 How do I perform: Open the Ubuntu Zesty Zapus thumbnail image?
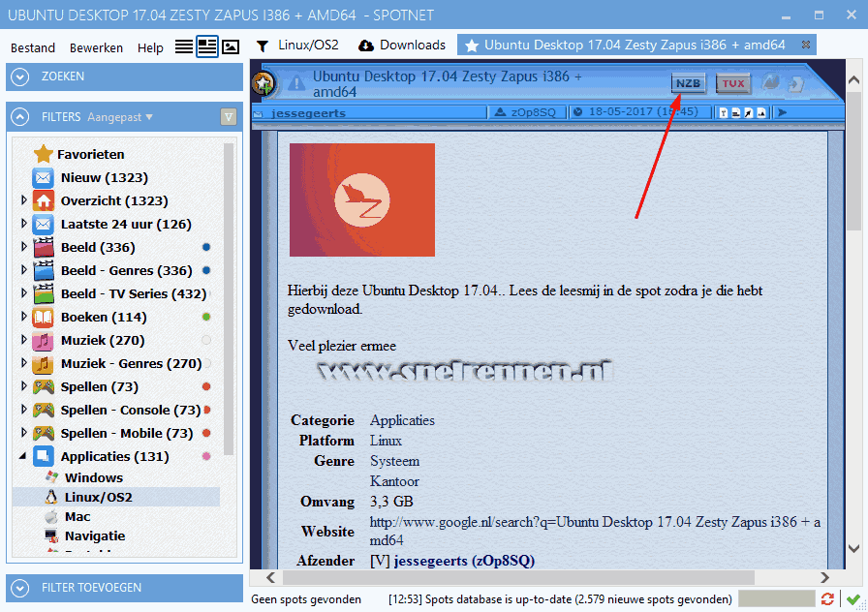362,199
